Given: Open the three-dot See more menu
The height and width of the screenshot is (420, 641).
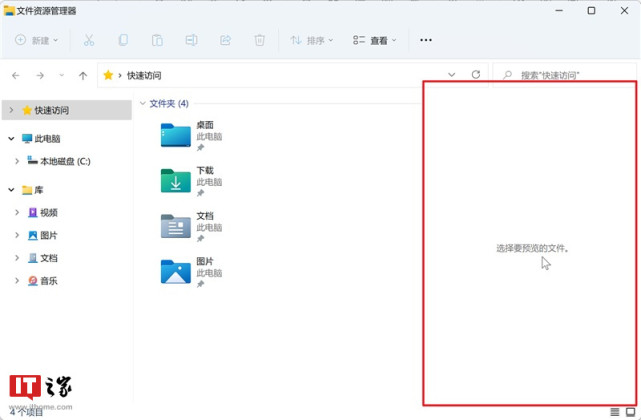Looking at the screenshot, I should click(x=426, y=40).
